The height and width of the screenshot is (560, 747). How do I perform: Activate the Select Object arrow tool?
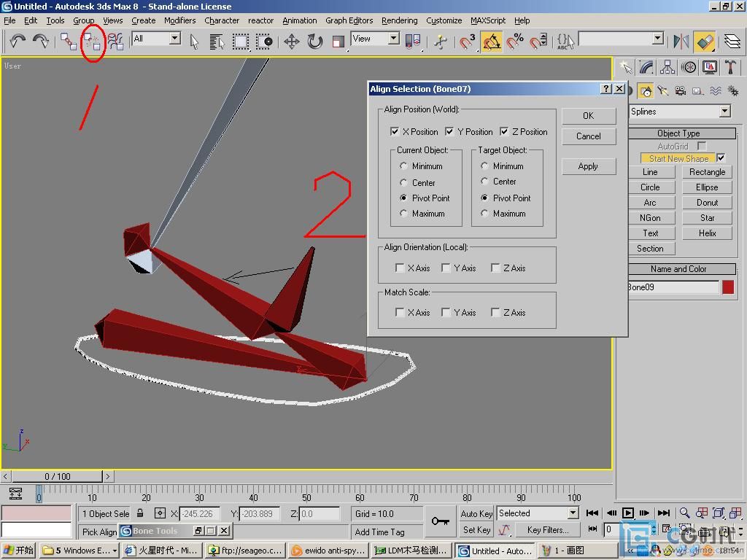click(194, 42)
